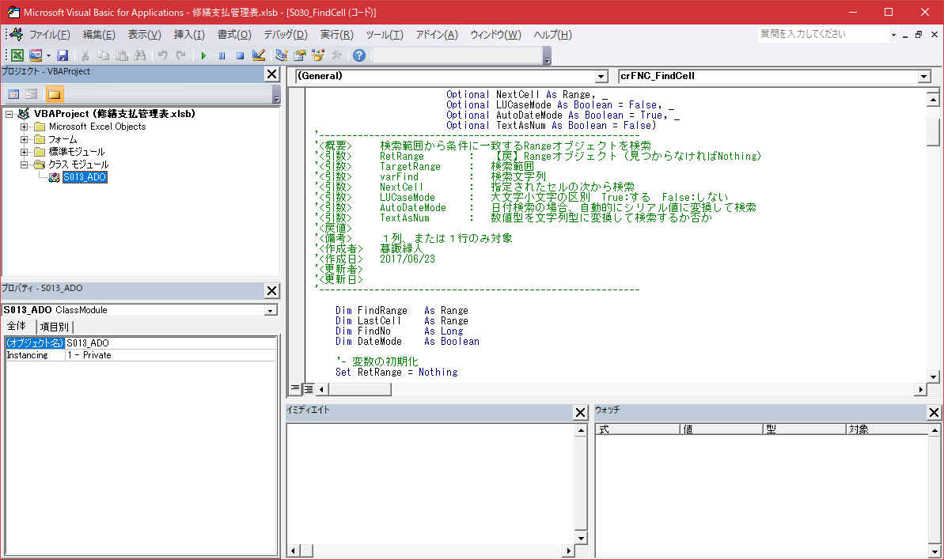Viewport: 944px width, 560px height.
Task: Run the macro with the green play icon
Action: (x=203, y=55)
